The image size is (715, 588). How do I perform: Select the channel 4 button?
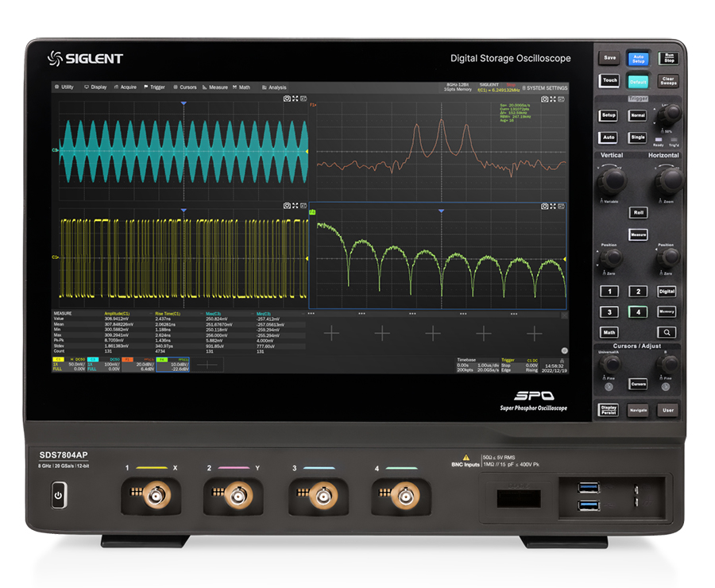[x=639, y=312]
